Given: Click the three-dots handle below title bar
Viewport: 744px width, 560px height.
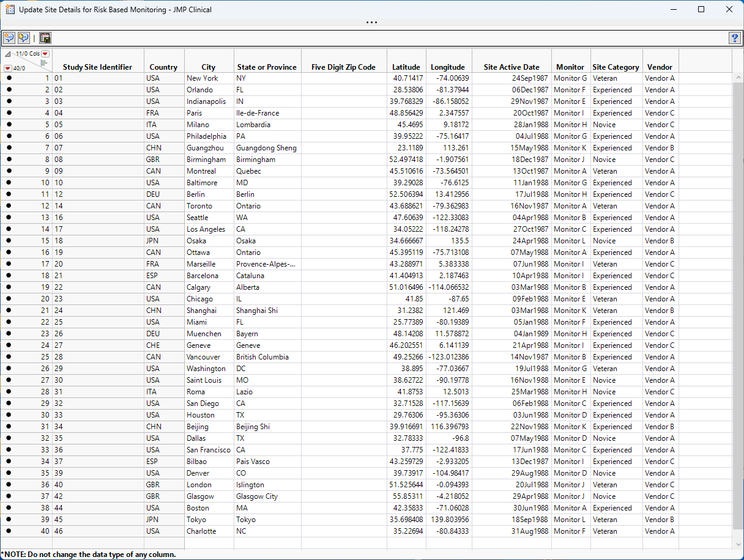Looking at the screenshot, I should tap(371, 22).
